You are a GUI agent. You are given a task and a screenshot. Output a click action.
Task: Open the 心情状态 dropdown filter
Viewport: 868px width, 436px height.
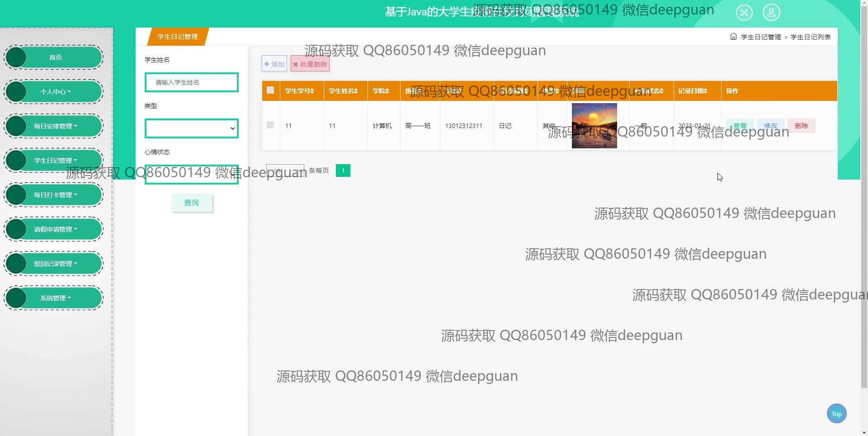click(191, 175)
